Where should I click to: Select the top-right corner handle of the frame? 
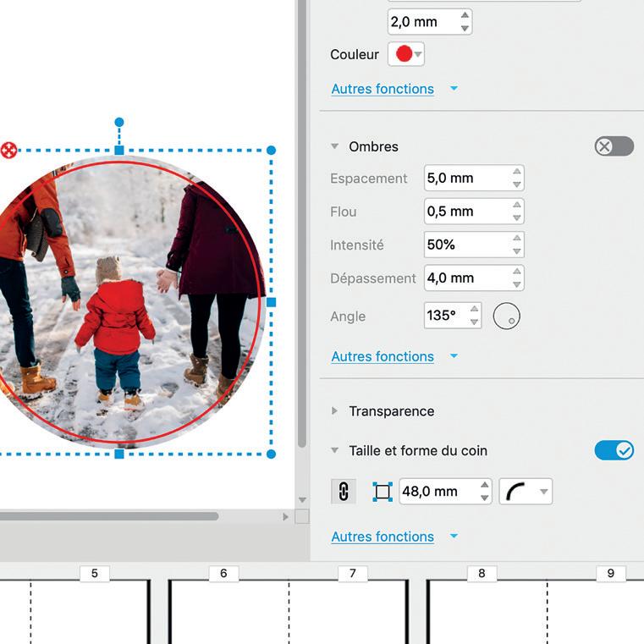tap(271, 151)
